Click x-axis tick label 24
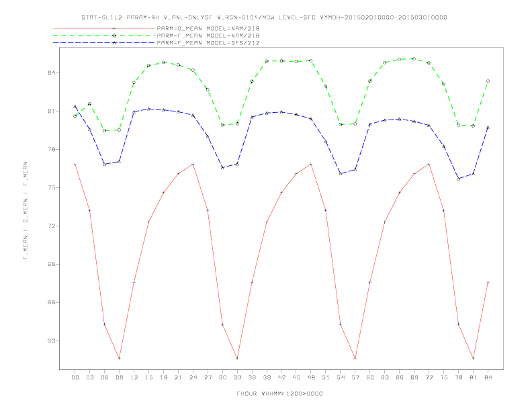532x411 pixels. [193, 377]
